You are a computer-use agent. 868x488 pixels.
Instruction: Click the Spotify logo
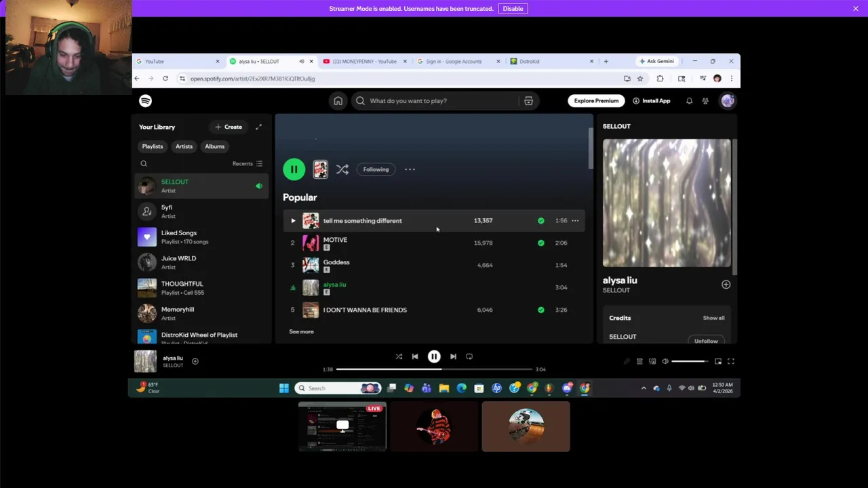(146, 101)
